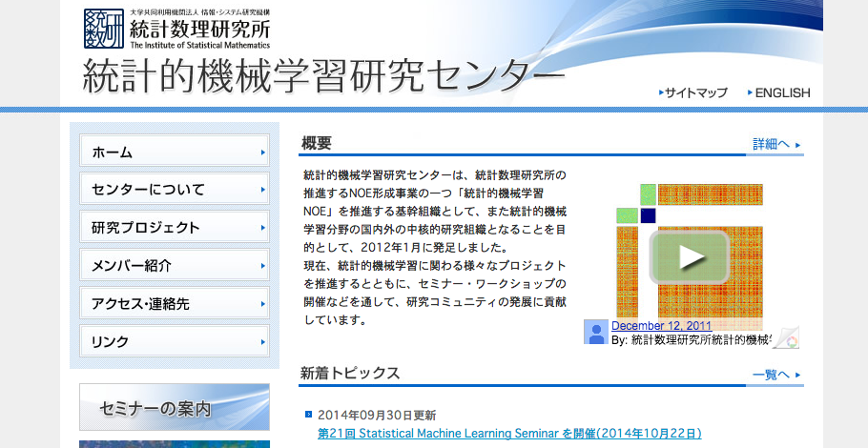
Task: Open the December 12, 2011 link
Action: click(662, 326)
